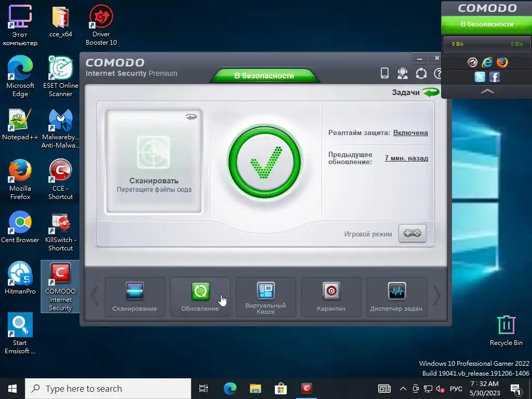Open File Explorer from the taskbar

pyautogui.click(x=255, y=389)
